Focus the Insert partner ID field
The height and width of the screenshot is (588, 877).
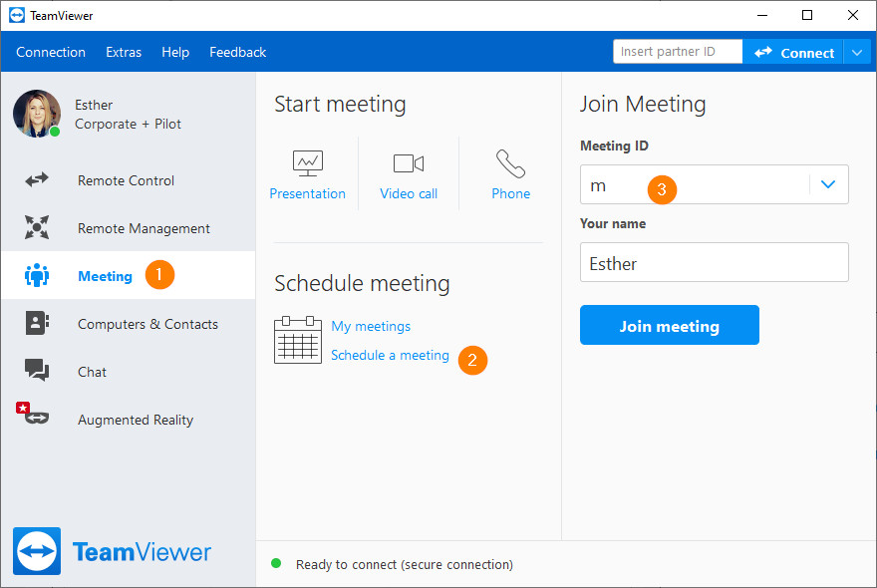[678, 52]
